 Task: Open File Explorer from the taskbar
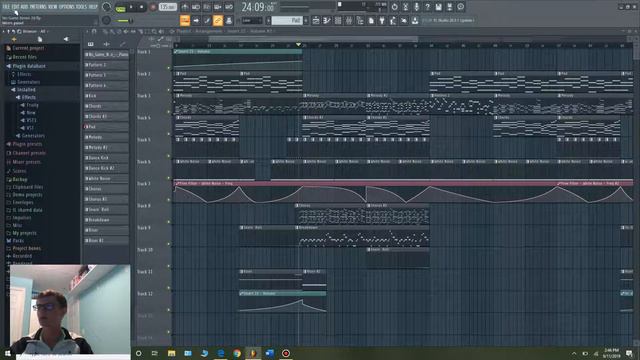171,353
